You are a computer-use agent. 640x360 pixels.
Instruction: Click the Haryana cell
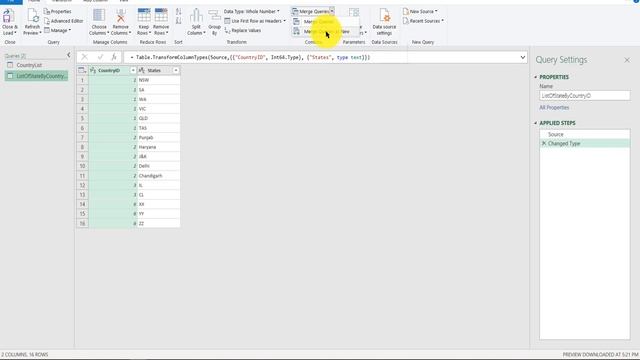(x=158, y=147)
